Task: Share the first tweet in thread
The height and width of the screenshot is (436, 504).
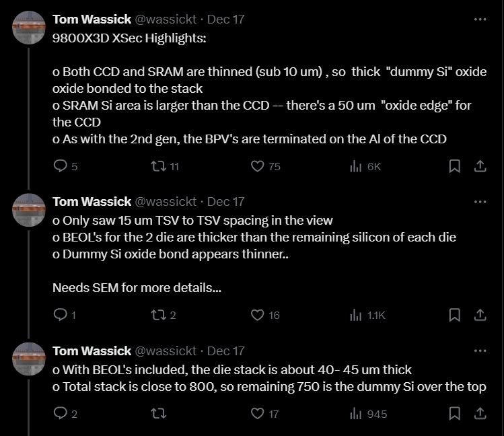Action: [480, 166]
